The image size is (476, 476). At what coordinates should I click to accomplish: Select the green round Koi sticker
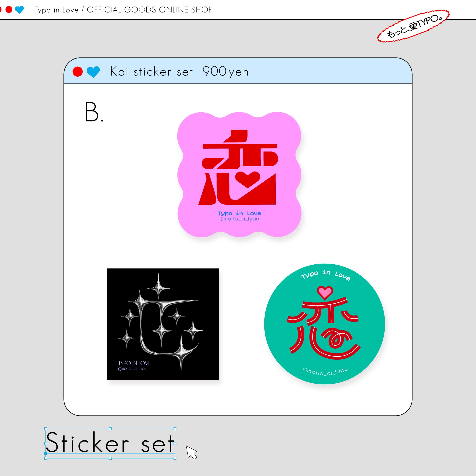(325, 324)
